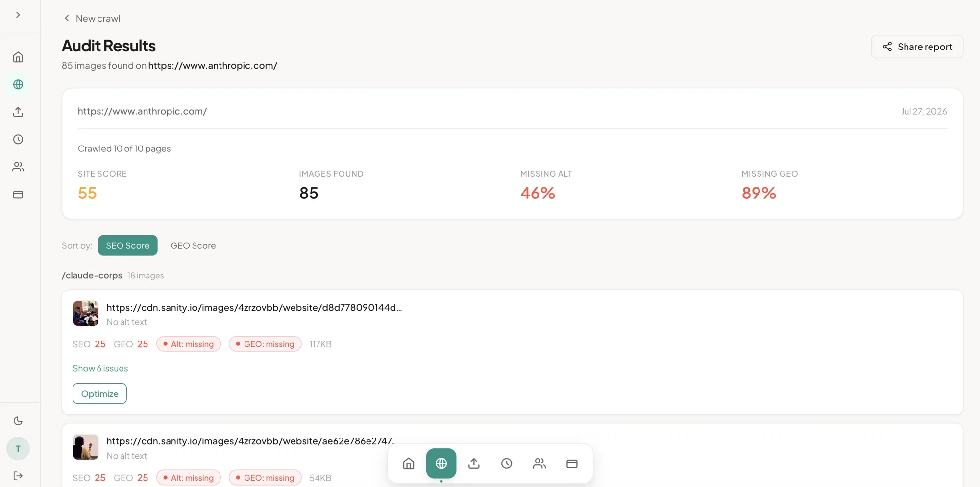Open Home from the left sidebar
The height and width of the screenshot is (487, 980).
(18, 57)
